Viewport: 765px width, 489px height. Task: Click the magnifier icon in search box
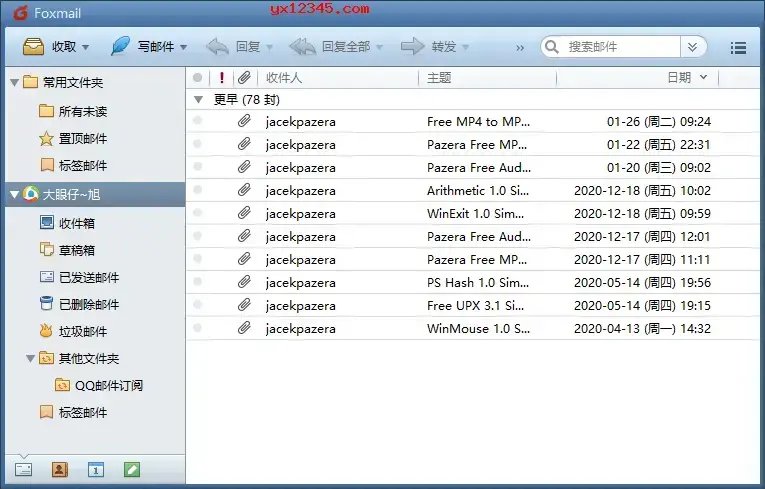click(552, 46)
